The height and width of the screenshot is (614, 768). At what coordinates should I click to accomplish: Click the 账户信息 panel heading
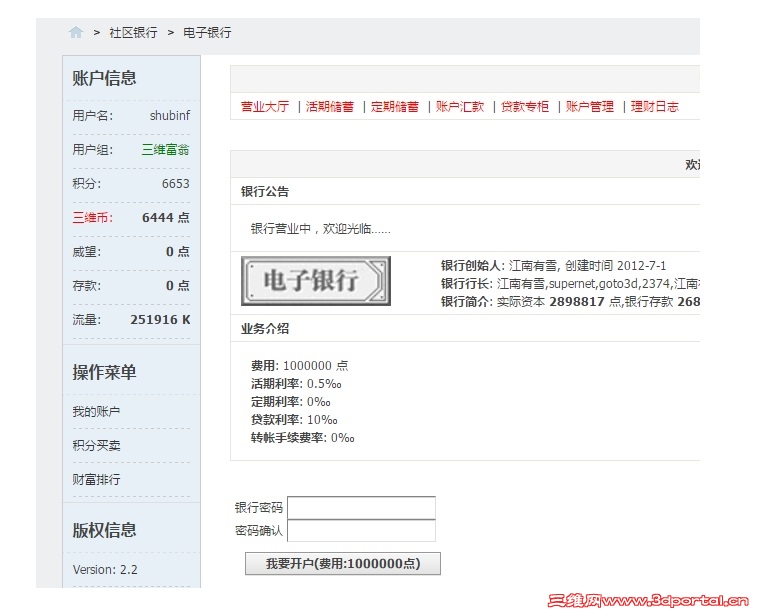[x=104, y=78]
